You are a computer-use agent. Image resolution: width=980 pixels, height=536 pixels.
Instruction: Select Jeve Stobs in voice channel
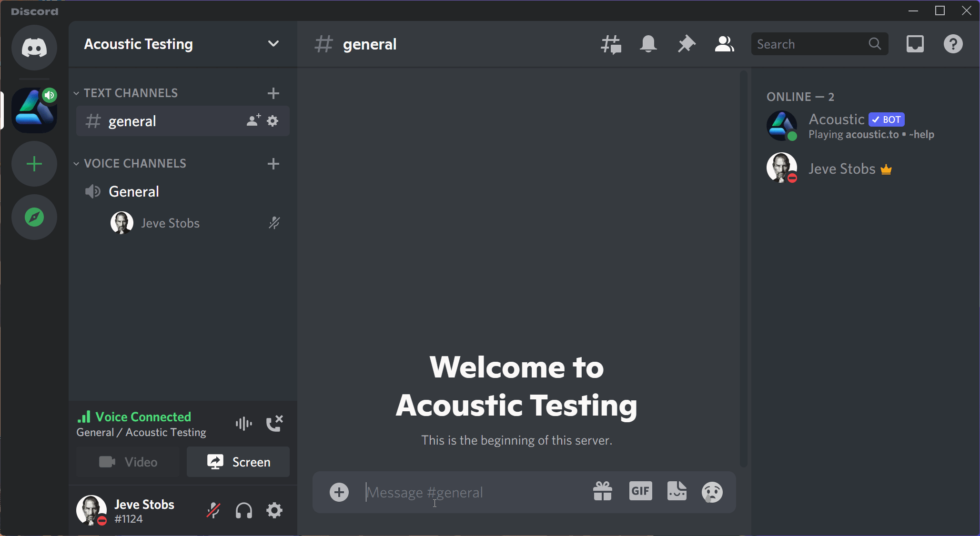pos(195,223)
